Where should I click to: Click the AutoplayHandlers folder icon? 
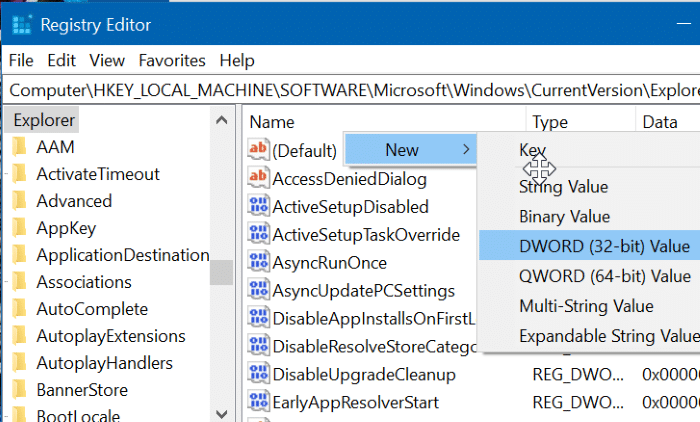(20, 363)
